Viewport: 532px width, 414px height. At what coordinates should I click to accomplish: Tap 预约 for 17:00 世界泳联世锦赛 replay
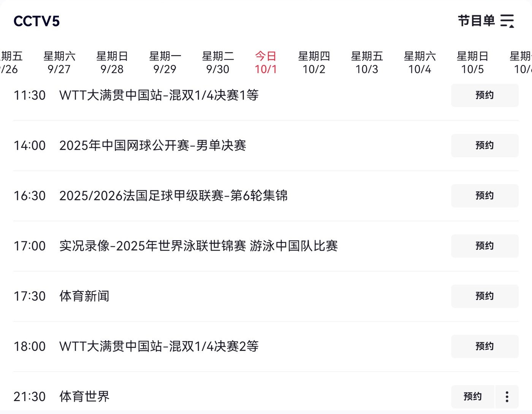(484, 246)
